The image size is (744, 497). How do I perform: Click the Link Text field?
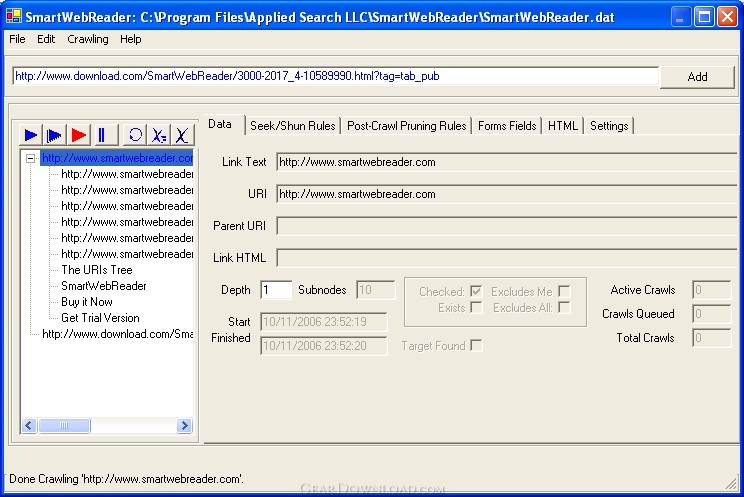506,162
